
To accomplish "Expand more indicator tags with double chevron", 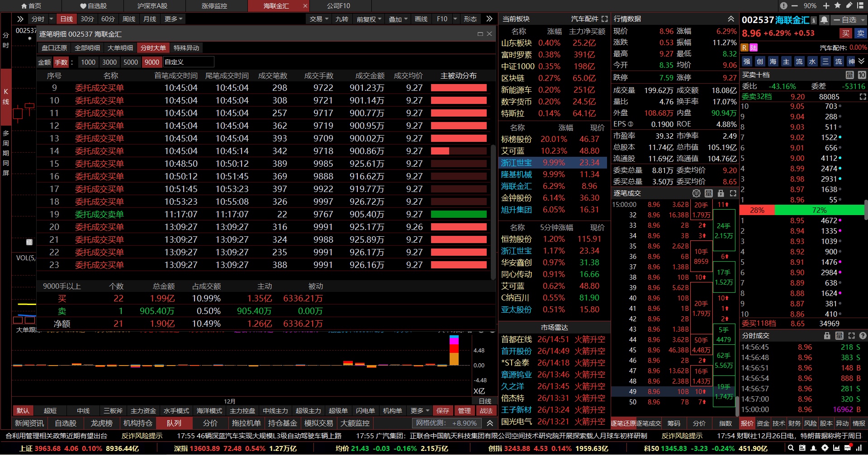I will (861, 61).
